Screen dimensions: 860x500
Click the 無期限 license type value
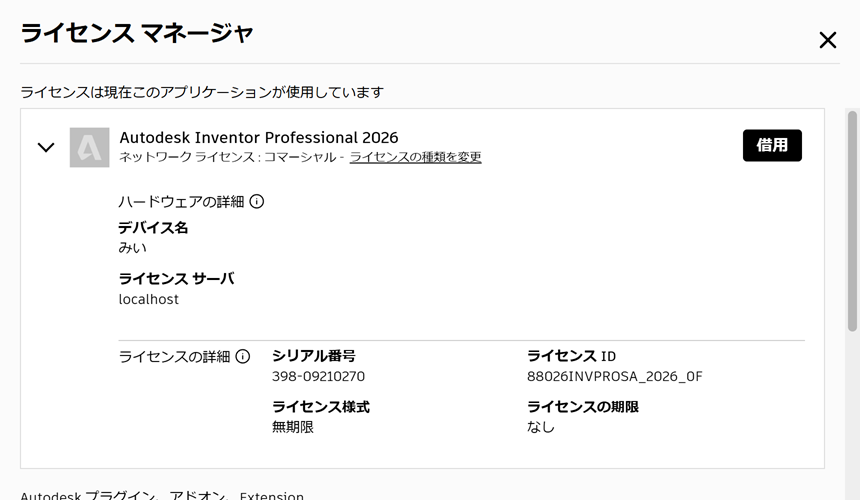[x=293, y=427]
